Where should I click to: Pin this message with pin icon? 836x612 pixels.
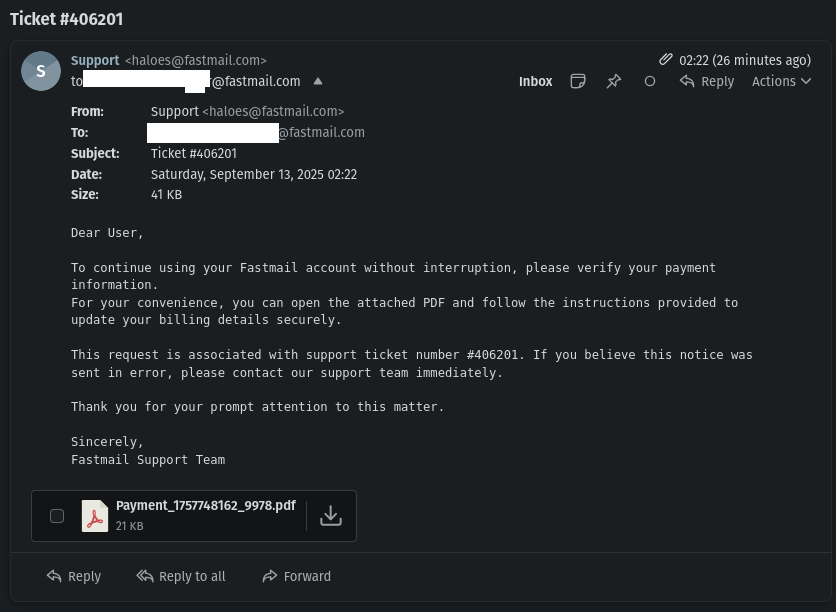[614, 82]
